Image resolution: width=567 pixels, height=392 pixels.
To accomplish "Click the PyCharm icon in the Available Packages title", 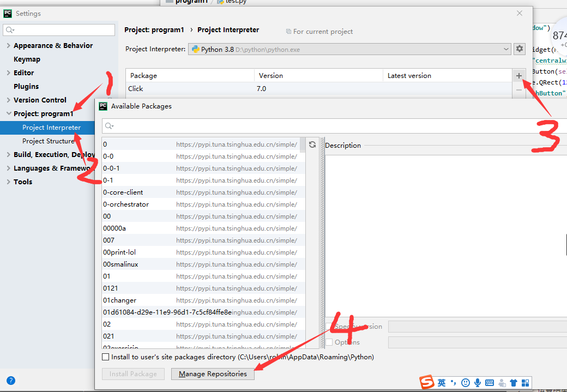I will 103,106.
